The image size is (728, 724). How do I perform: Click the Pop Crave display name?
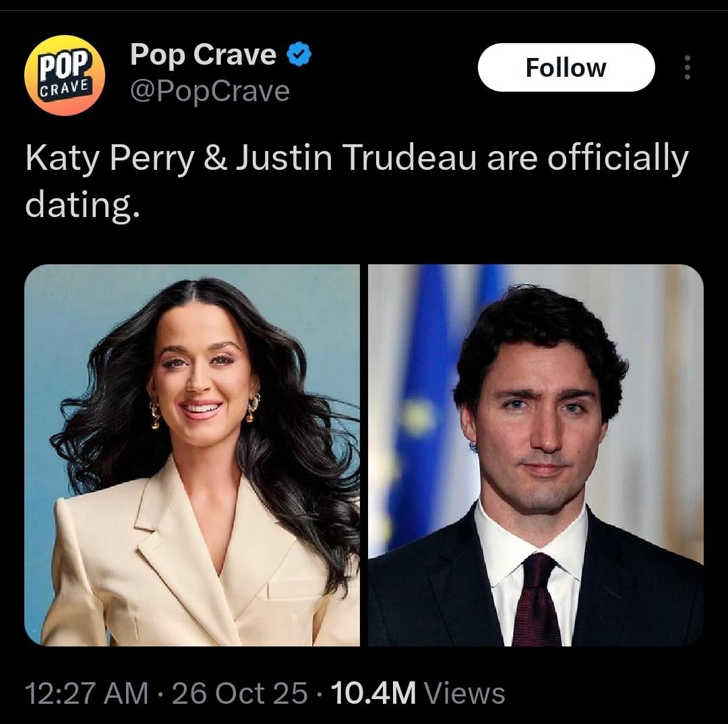click(x=203, y=55)
